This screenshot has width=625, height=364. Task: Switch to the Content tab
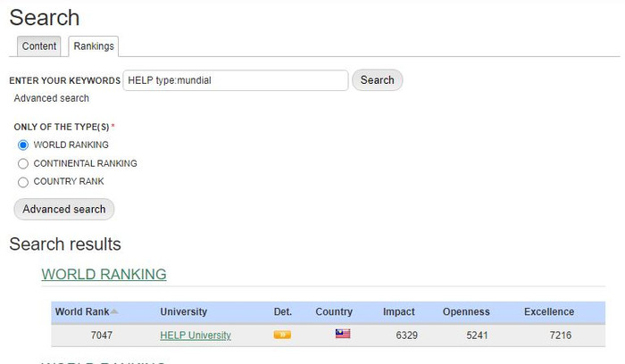(39, 46)
